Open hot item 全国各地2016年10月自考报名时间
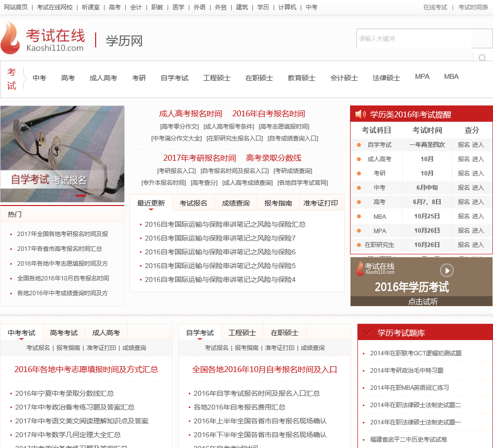493x448 pixels. tap(63, 278)
